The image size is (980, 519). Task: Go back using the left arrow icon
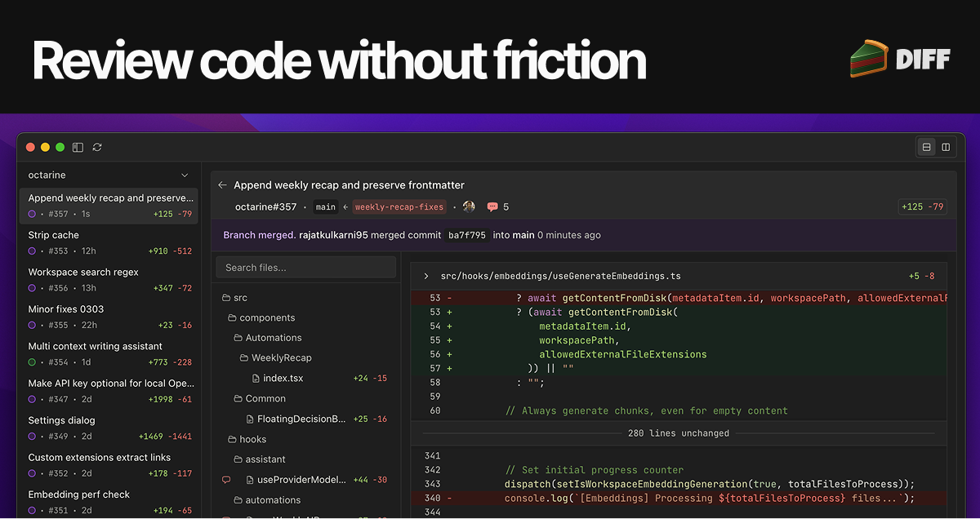(x=222, y=185)
